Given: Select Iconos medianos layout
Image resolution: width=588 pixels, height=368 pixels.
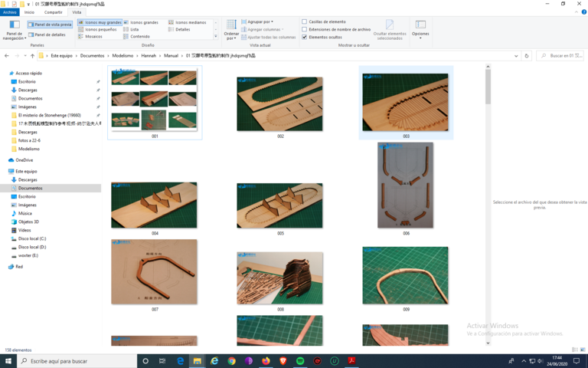Looking at the screenshot, I should tap(187, 22).
